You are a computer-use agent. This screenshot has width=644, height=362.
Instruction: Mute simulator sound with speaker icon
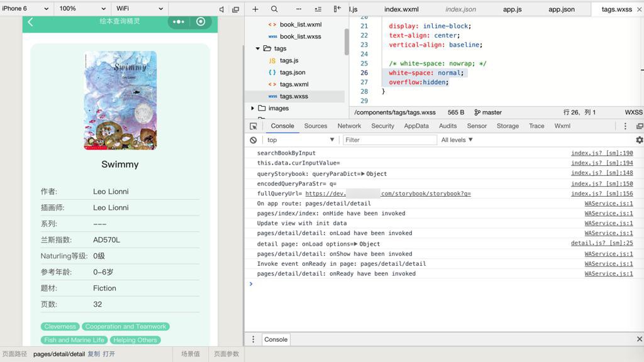point(221,9)
